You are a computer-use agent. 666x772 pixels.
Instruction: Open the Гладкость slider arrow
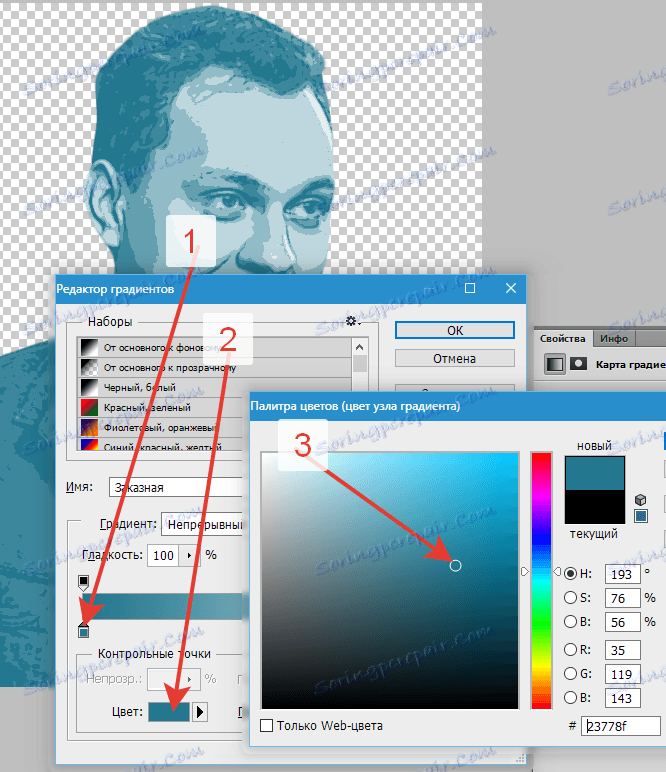coord(190,555)
